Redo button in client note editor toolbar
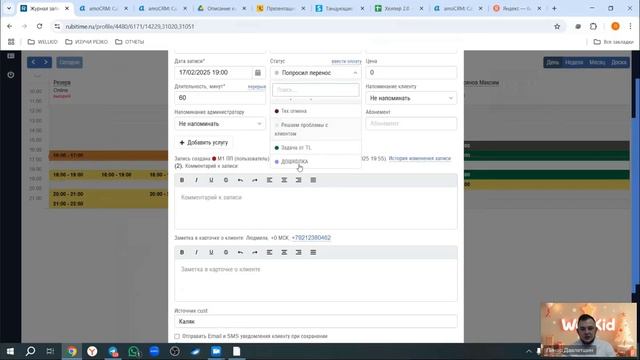This screenshot has width=640, height=360. click(255, 252)
